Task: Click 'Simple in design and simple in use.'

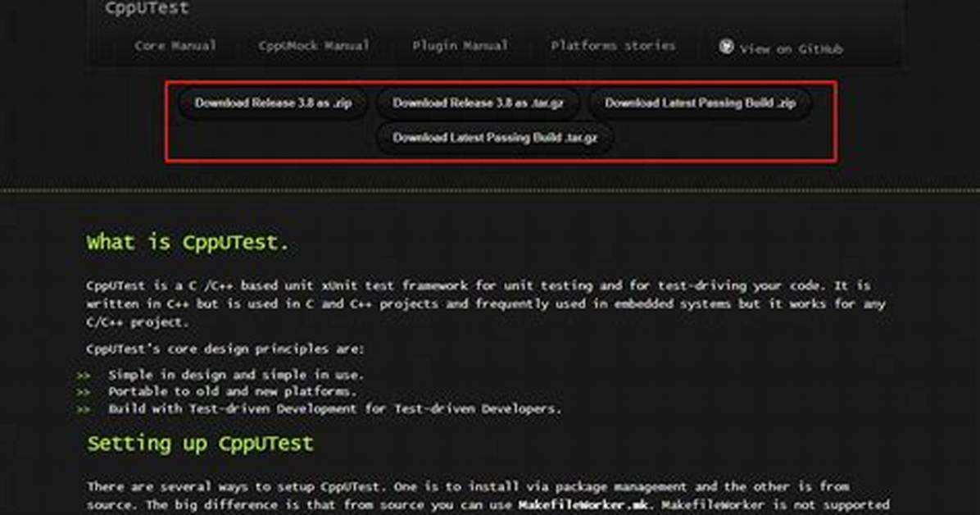Action: pyautogui.click(x=236, y=375)
